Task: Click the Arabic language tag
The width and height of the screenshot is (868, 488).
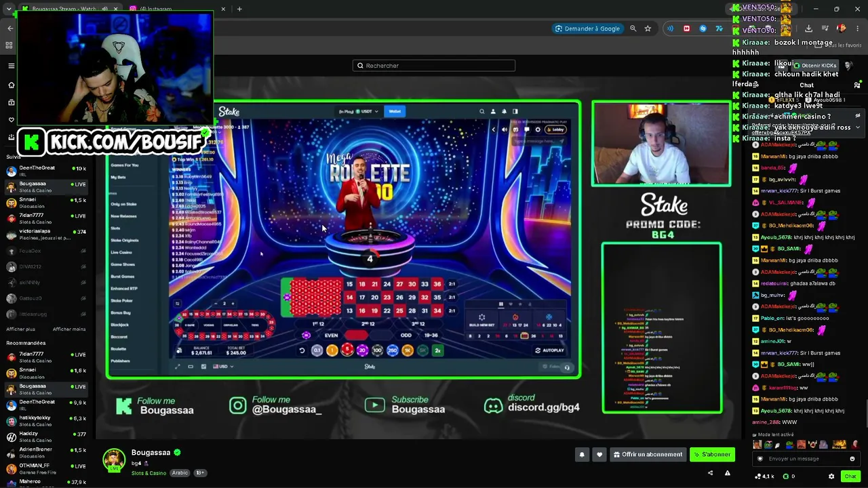Action: (x=180, y=473)
